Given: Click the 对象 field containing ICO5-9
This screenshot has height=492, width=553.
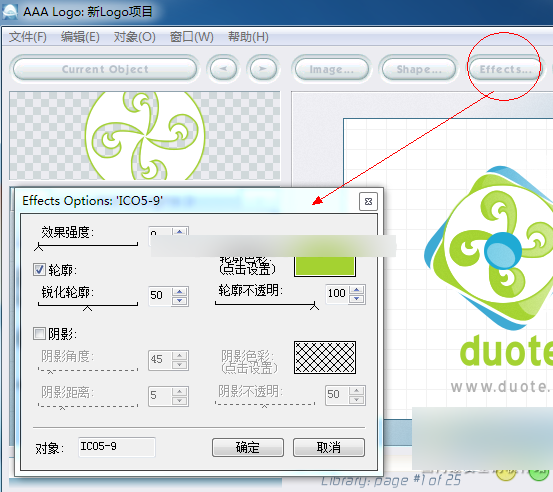Looking at the screenshot, I should tap(116, 447).
